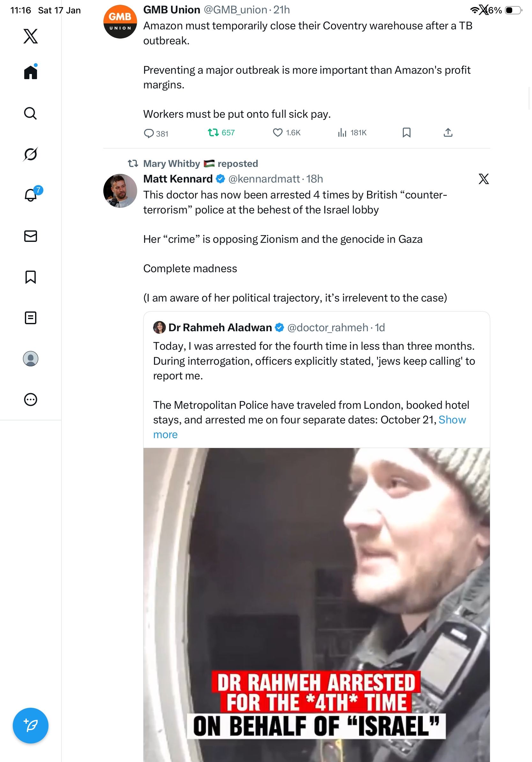Open Messages envelope icon
Image resolution: width=532 pixels, height=762 pixels.
point(31,236)
